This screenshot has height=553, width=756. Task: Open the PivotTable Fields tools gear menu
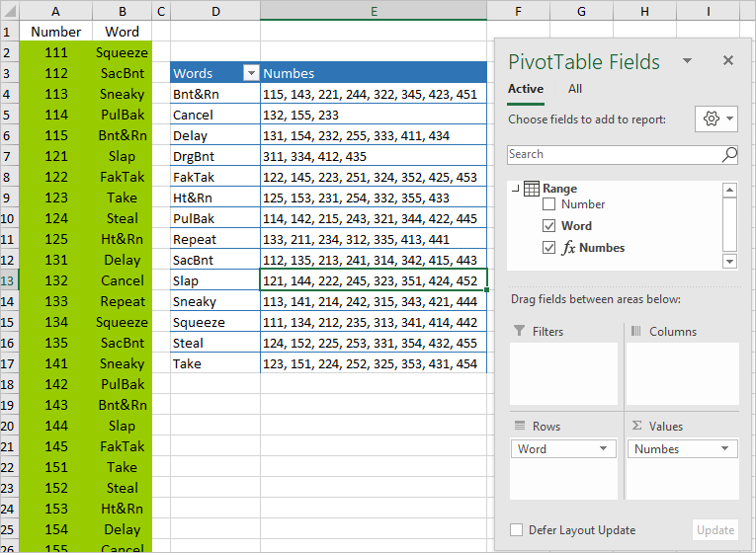point(716,118)
